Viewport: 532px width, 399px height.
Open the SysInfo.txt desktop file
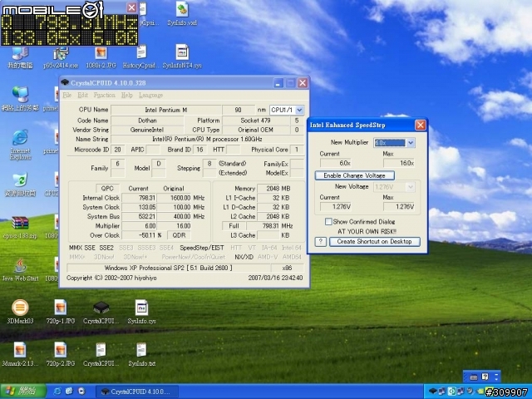[141, 354]
